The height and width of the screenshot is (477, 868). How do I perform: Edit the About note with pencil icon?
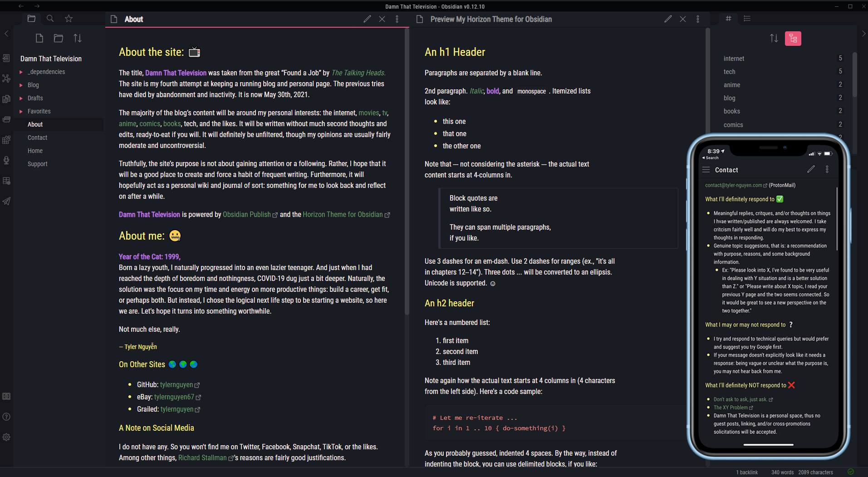(x=367, y=19)
